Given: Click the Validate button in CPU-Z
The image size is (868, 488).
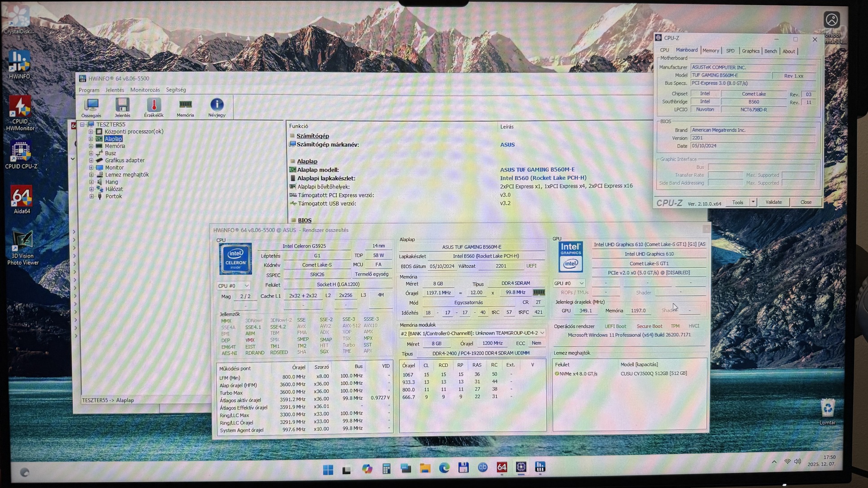Looking at the screenshot, I should 773,202.
